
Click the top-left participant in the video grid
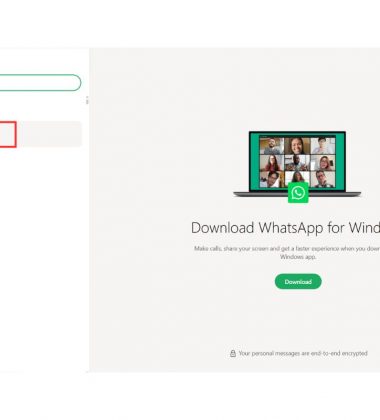click(x=272, y=146)
